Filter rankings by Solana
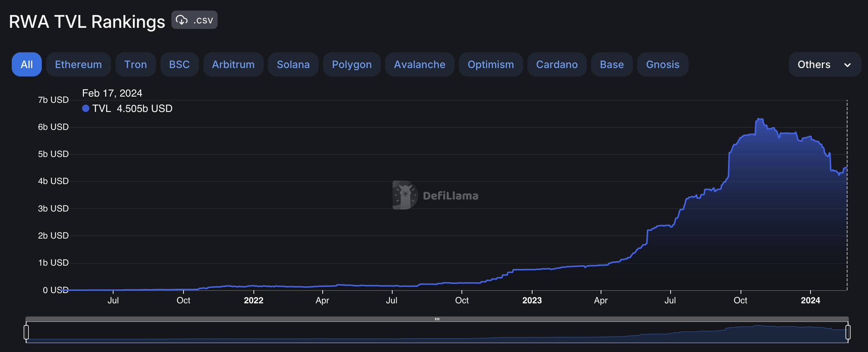Screen dimensions: 868x352 pyautogui.click(x=293, y=64)
